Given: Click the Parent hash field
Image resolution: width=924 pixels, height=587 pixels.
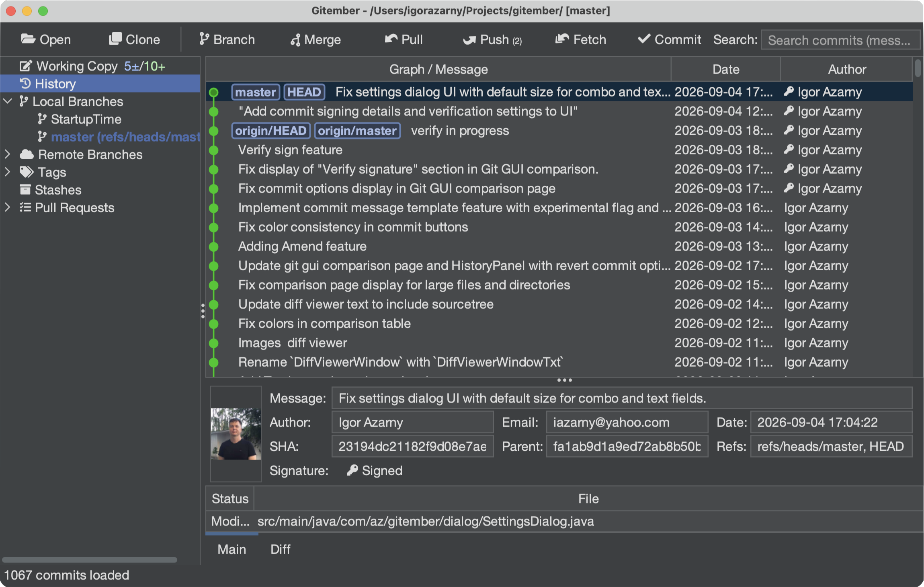Looking at the screenshot, I should 627,446.
